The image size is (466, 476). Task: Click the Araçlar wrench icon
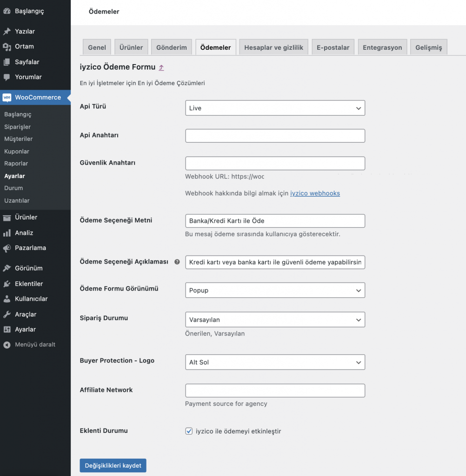point(7,315)
